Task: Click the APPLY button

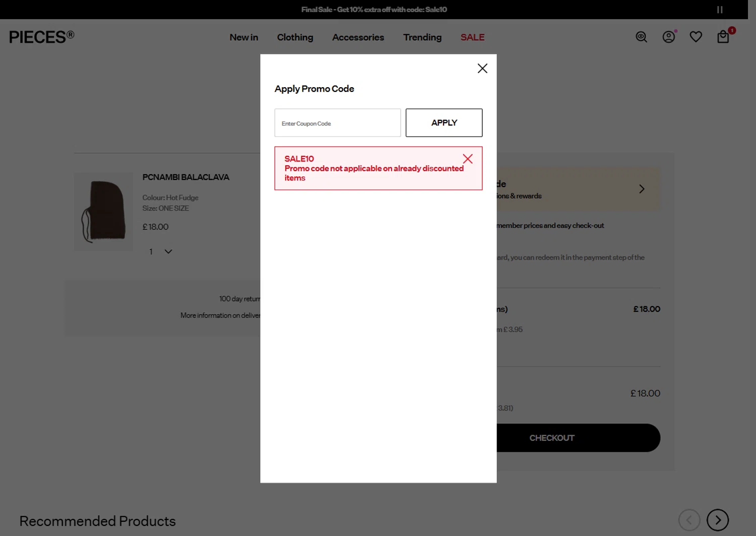Action: point(444,123)
